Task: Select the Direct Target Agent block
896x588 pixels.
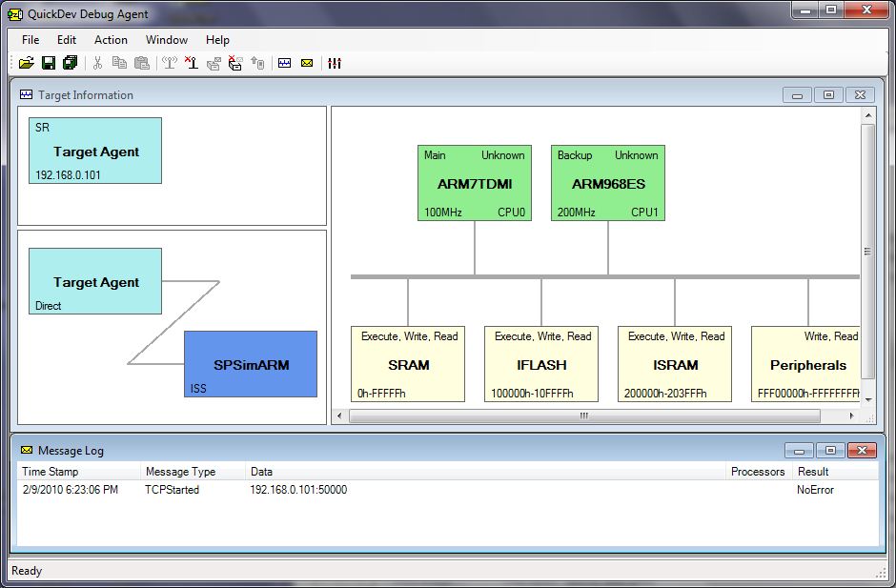Action: tap(95, 281)
